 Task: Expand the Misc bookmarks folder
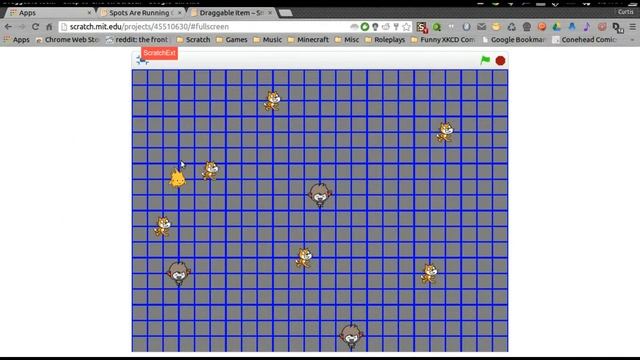pyautogui.click(x=347, y=40)
